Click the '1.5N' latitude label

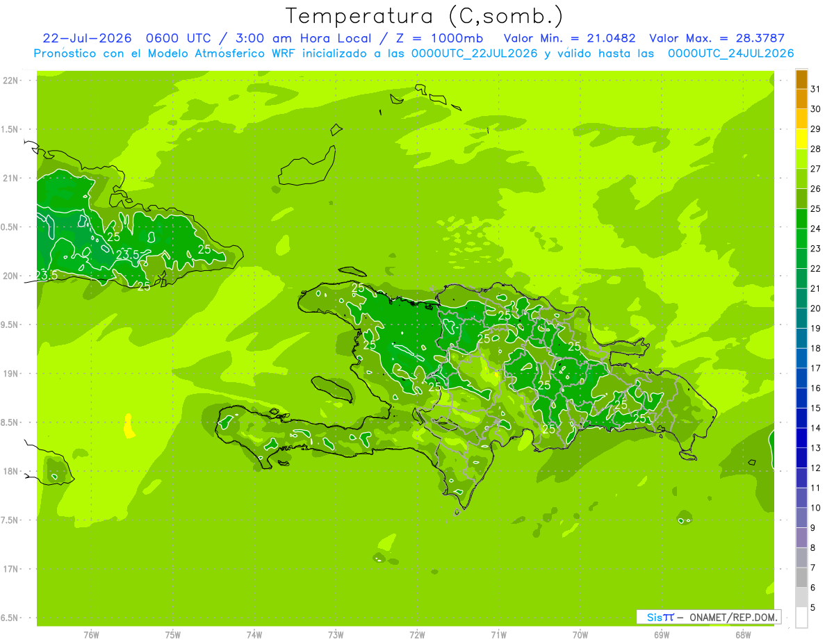point(10,130)
